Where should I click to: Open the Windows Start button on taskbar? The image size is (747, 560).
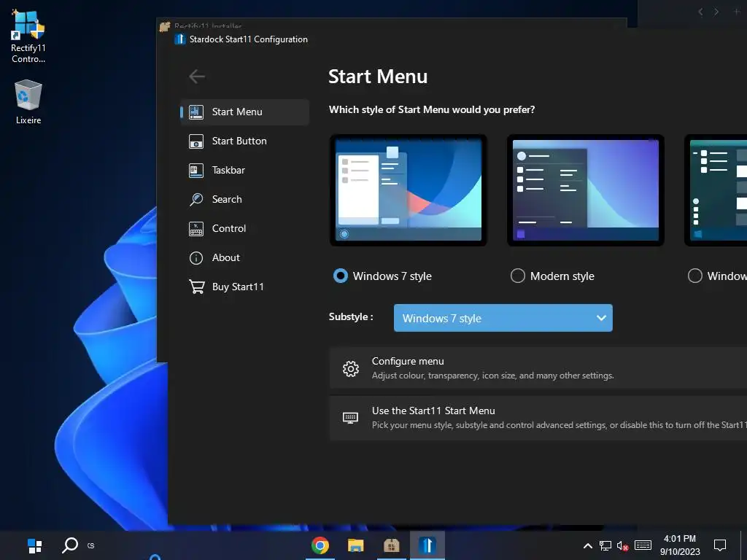[35, 545]
